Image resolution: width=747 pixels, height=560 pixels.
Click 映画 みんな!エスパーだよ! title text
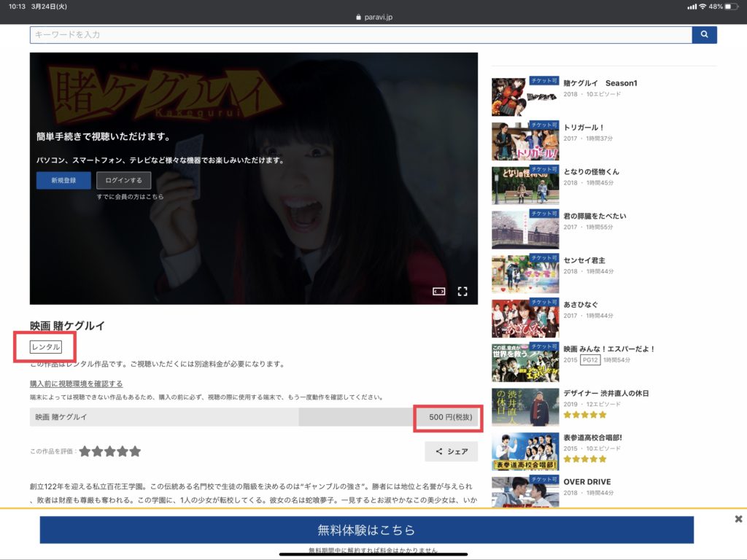tap(609, 349)
